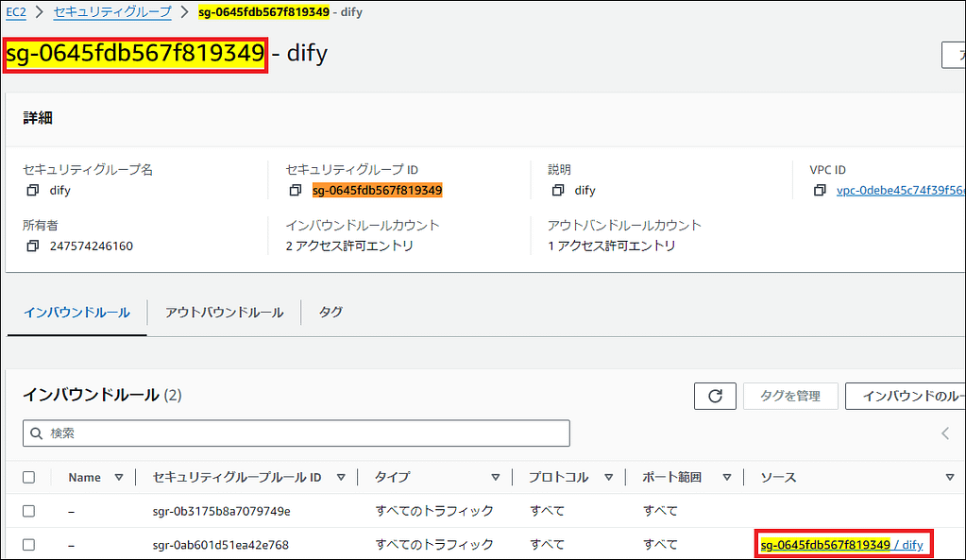Copy the security group name dify
The image size is (966, 560).
click(33, 190)
